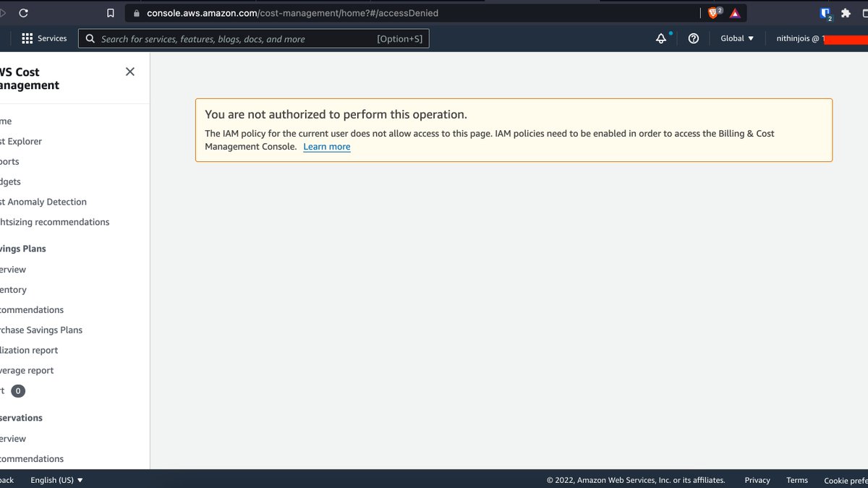Click the Learn more link
This screenshot has width=868, height=488.
326,146
